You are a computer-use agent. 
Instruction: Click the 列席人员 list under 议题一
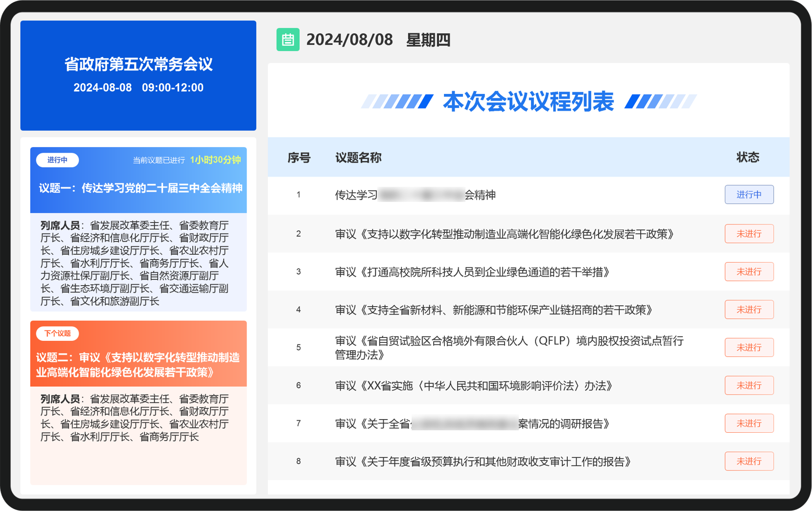click(x=135, y=263)
